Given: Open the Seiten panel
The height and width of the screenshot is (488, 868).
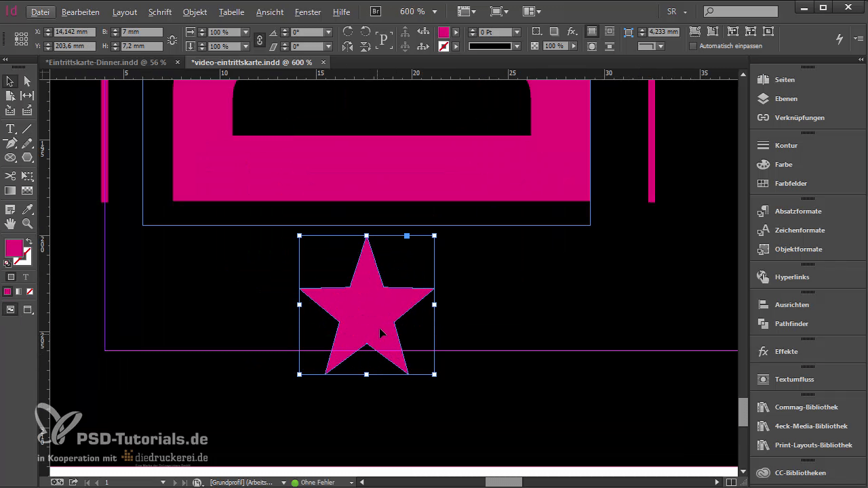Looking at the screenshot, I should [x=785, y=79].
